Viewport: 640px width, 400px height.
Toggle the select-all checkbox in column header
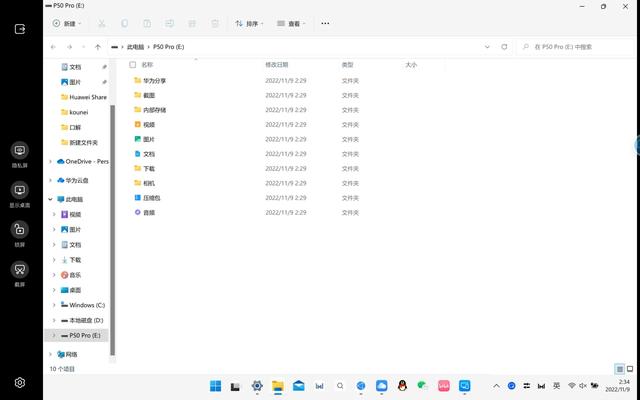click(x=131, y=65)
